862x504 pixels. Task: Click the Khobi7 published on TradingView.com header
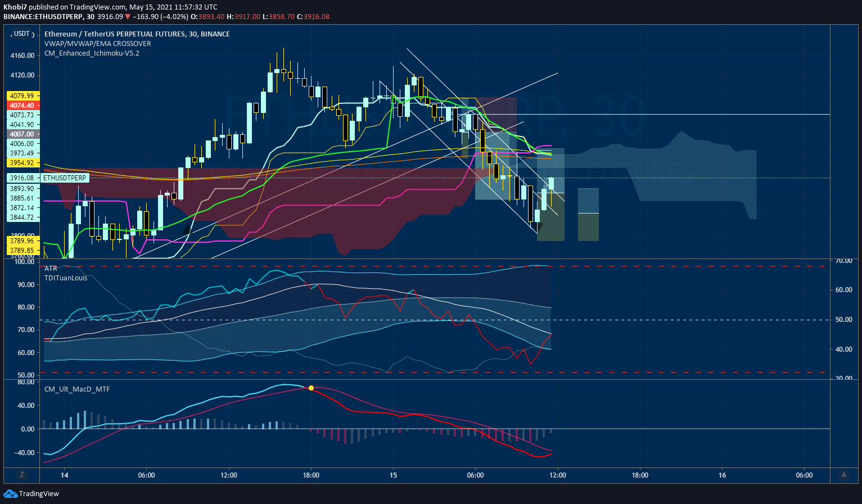[110, 7]
